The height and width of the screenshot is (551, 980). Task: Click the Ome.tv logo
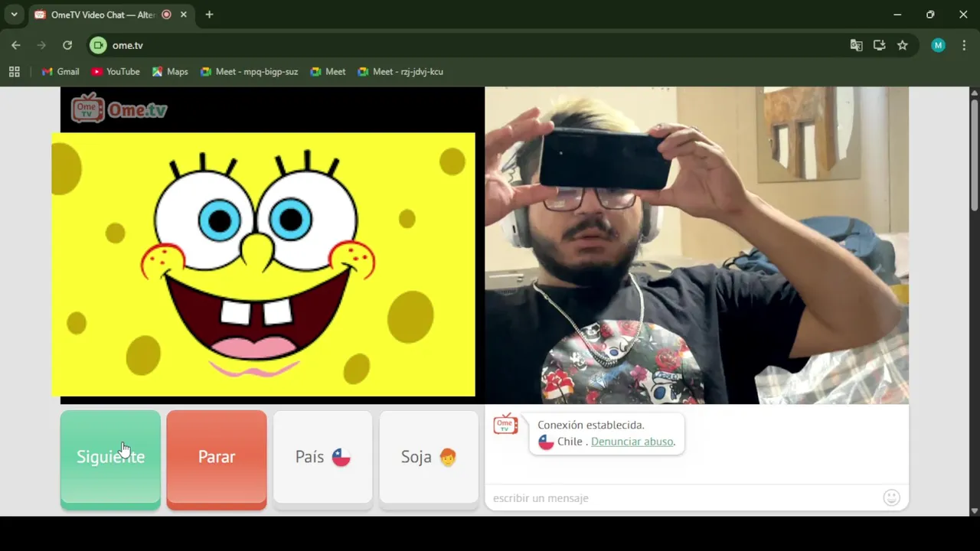point(119,109)
